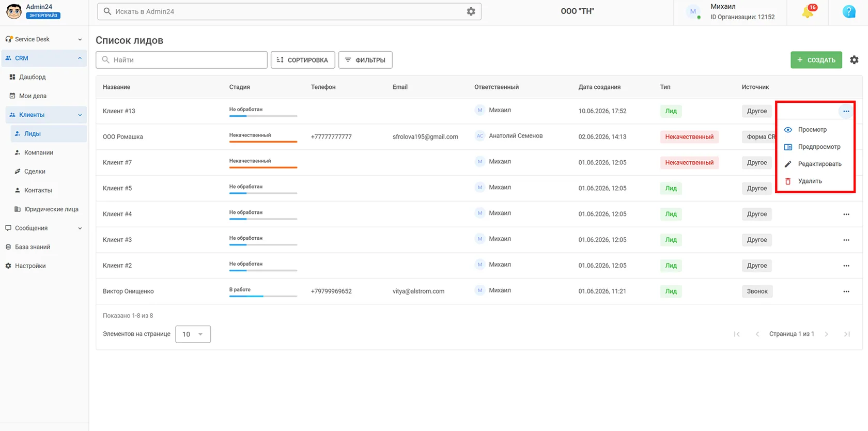This screenshot has height=431, width=868.
Task: Open three-dot menu for Клиент #4
Action: pos(846,214)
